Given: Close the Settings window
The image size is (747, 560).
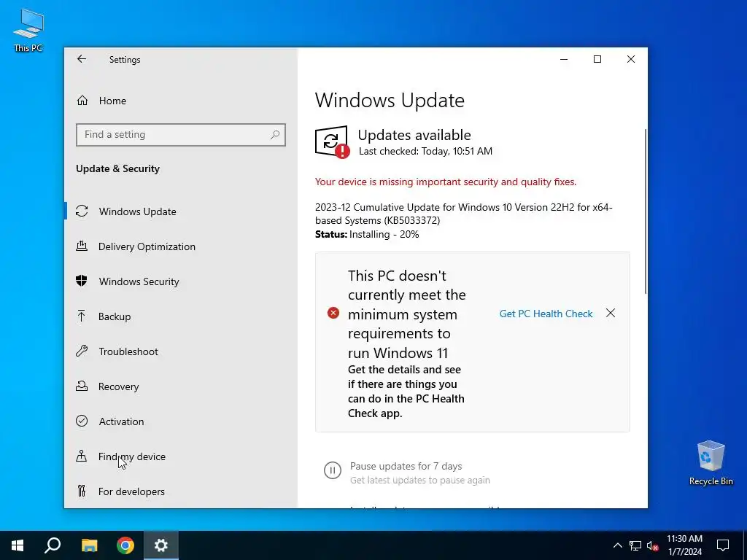Looking at the screenshot, I should pos(631,59).
